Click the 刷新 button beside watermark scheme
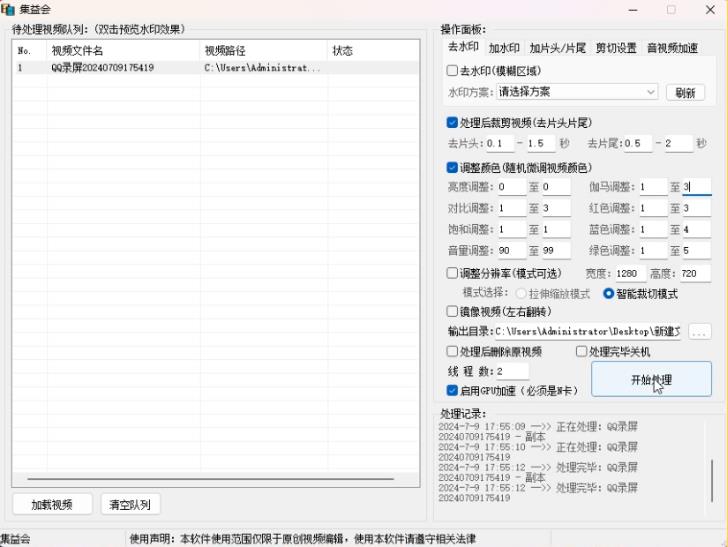728x547 pixels. point(685,92)
